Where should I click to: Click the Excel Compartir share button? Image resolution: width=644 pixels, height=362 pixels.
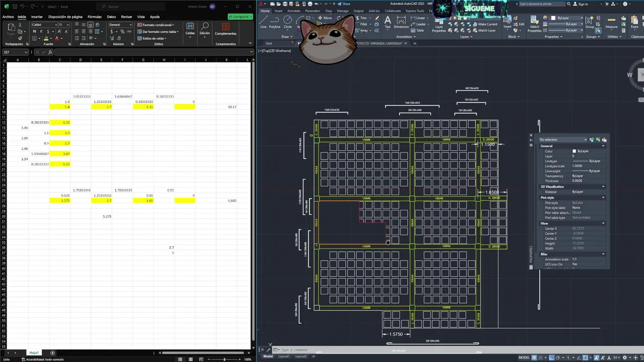tap(240, 17)
